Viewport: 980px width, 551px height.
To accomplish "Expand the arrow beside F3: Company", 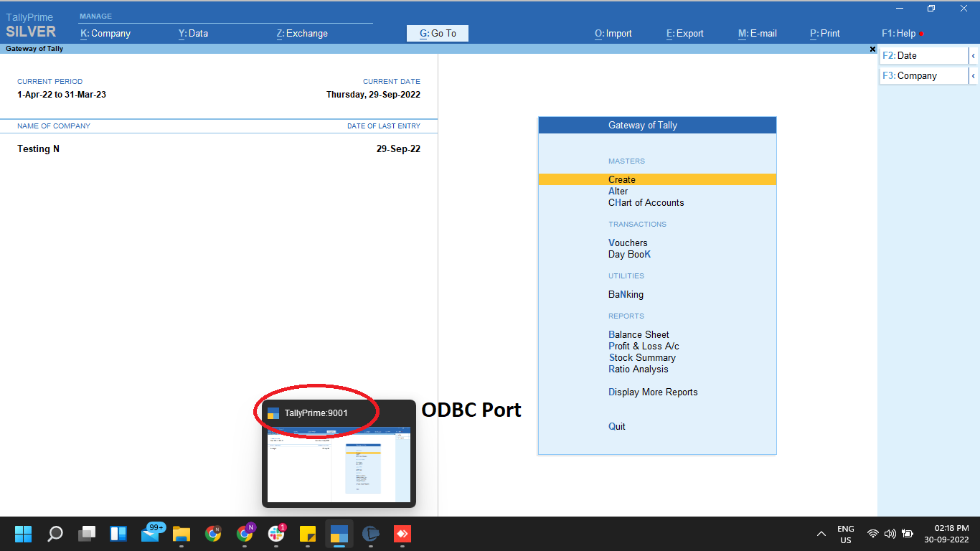I will (x=974, y=75).
